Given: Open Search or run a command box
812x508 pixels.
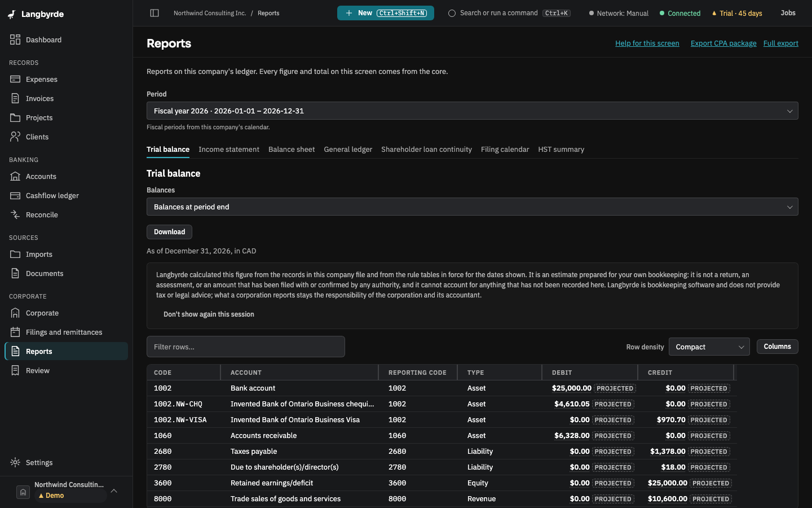Looking at the screenshot, I should point(509,13).
